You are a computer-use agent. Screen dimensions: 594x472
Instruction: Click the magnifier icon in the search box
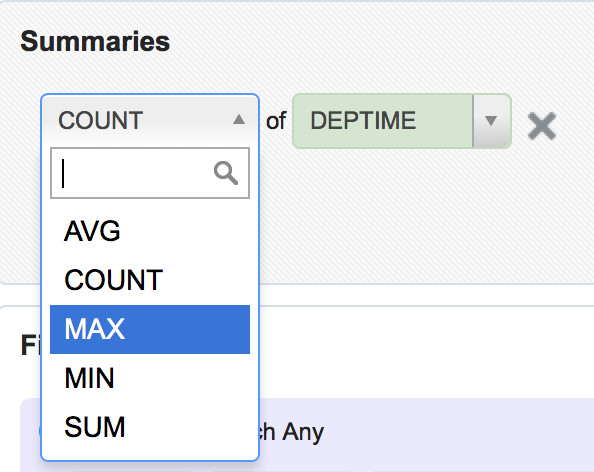click(226, 173)
